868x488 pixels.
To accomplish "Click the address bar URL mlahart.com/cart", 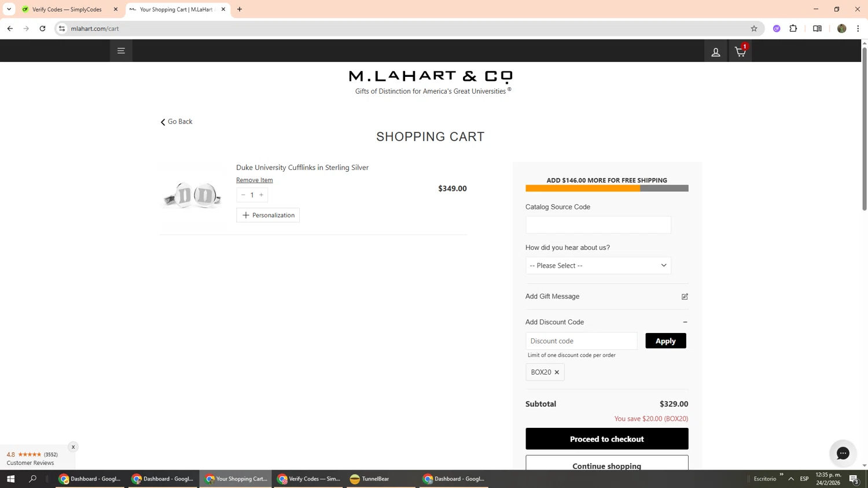I will pyautogui.click(x=95, y=28).
